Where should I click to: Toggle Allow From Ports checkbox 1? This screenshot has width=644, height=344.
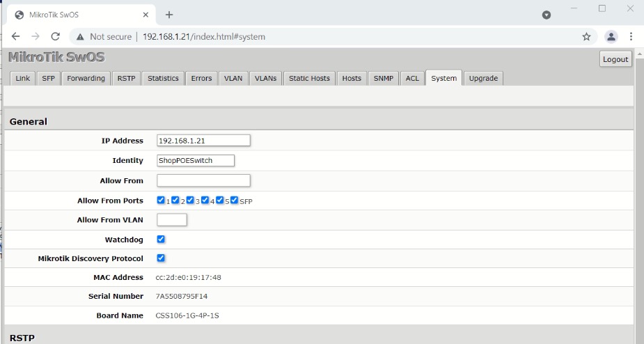pyautogui.click(x=161, y=200)
